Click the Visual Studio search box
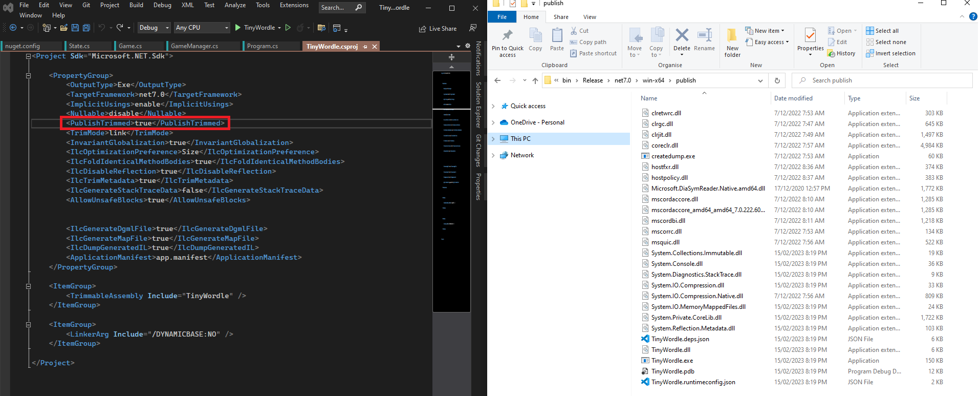The image size is (980, 396). tap(341, 8)
